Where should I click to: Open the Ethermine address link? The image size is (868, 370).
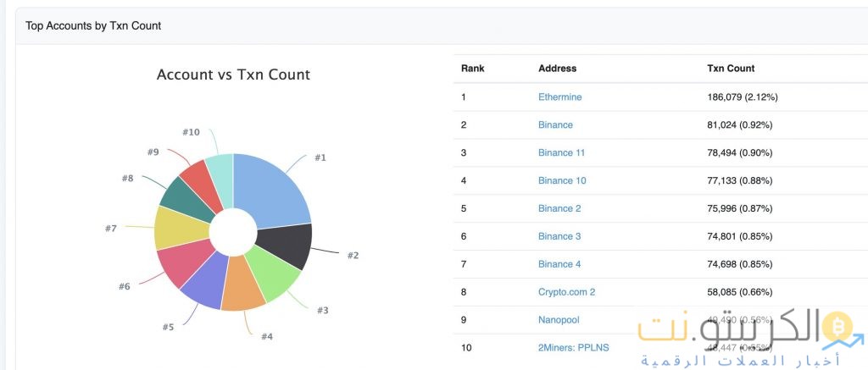pyautogui.click(x=559, y=97)
